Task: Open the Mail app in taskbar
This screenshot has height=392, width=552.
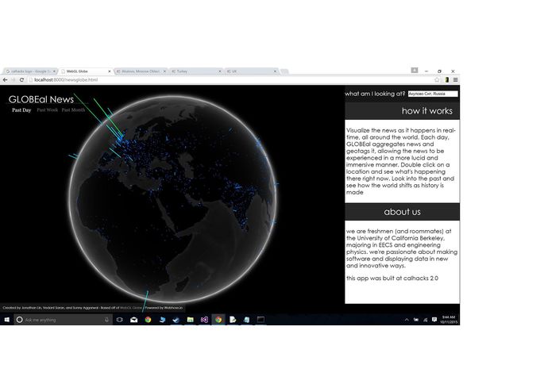Action: click(x=133, y=320)
